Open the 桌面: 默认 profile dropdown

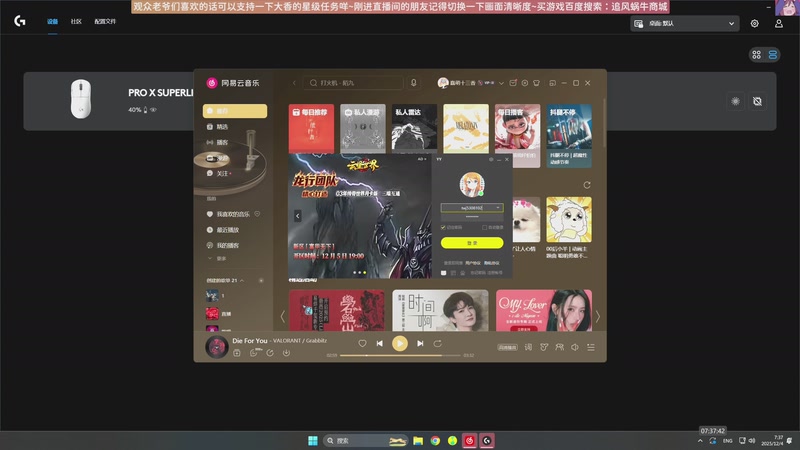[685, 23]
